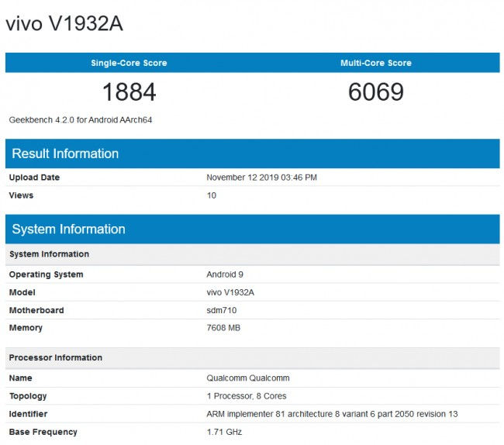Viewport: 504px width, 445px height.
Task: Click the vivo V1932A page title
Action: click(x=64, y=24)
